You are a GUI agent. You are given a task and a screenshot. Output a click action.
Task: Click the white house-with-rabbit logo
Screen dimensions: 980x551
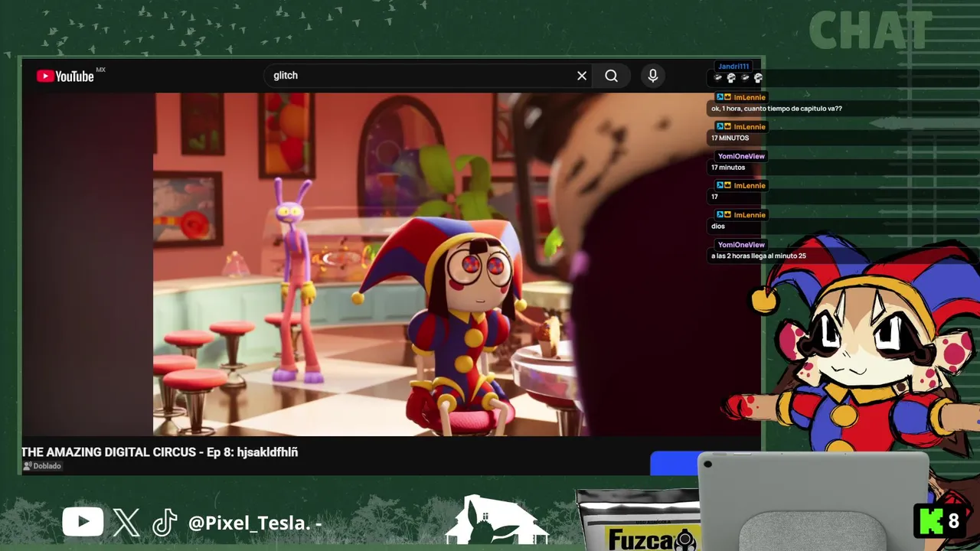pyautogui.click(x=496, y=520)
